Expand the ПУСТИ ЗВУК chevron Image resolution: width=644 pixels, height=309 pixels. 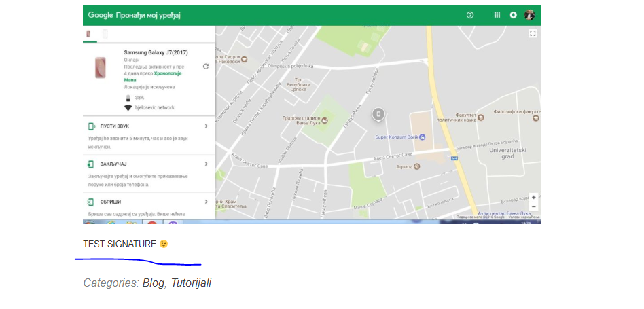[x=207, y=126]
